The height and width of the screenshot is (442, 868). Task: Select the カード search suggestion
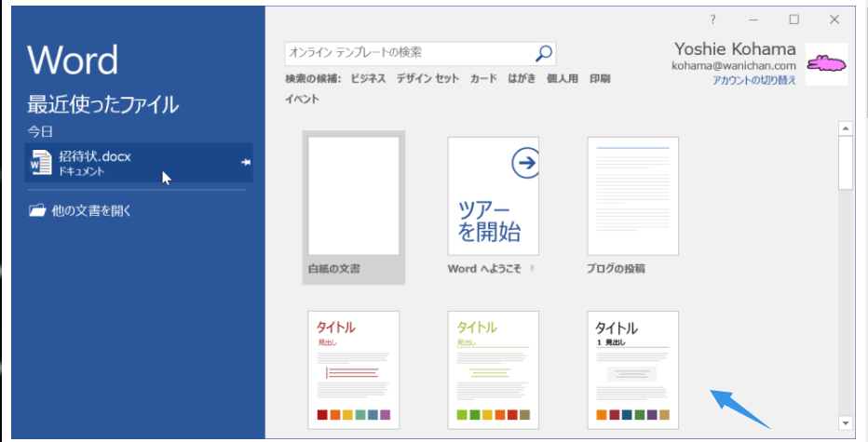click(x=483, y=78)
